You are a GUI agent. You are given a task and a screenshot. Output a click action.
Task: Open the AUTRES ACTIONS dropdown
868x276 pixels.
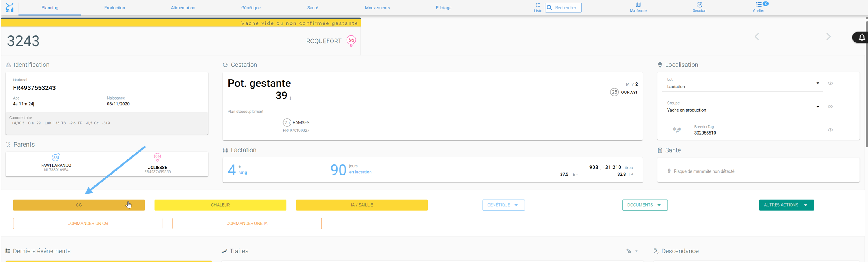tap(786, 205)
